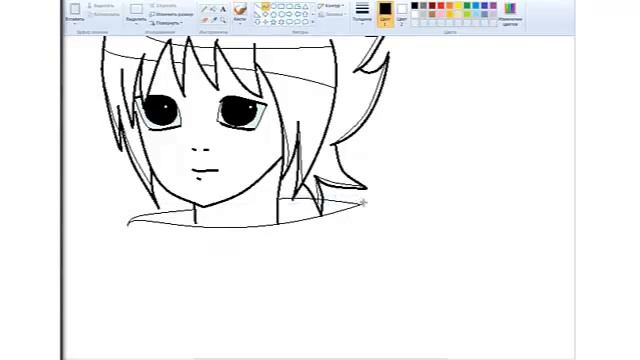The image size is (640, 360).
Task: Pick the dark gray palette swatch
Action: click(x=423, y=6)
